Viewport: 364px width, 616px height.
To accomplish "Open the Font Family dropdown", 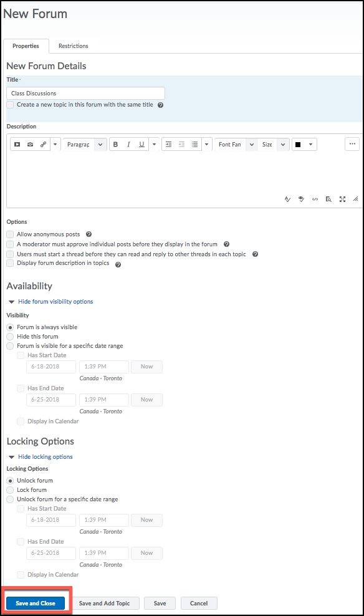I will click(236, 145).
